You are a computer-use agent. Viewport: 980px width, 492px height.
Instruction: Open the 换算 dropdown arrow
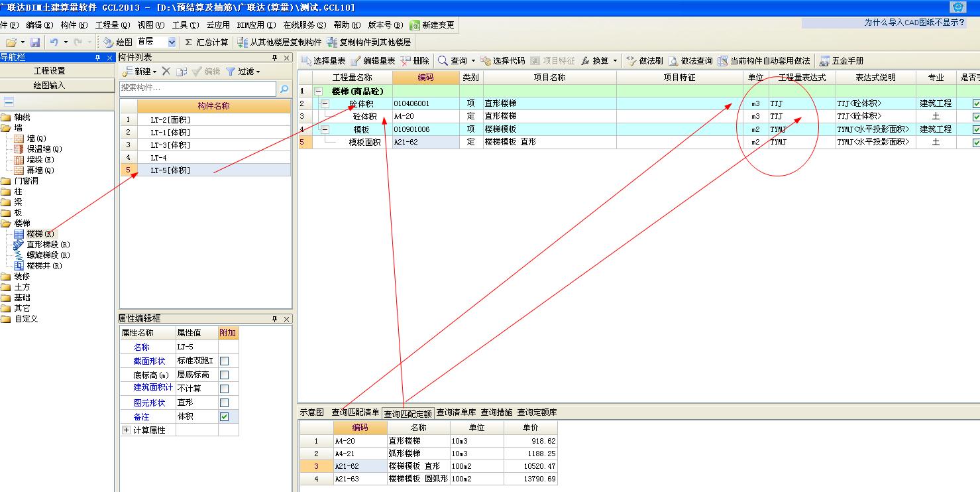pyautogui.click(x=615, y=61)
